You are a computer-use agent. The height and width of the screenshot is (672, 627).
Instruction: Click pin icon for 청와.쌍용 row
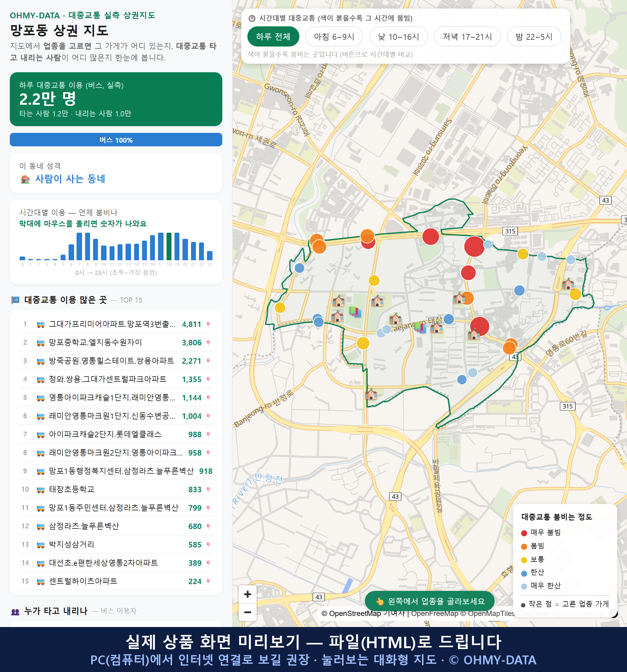point(208,379)
